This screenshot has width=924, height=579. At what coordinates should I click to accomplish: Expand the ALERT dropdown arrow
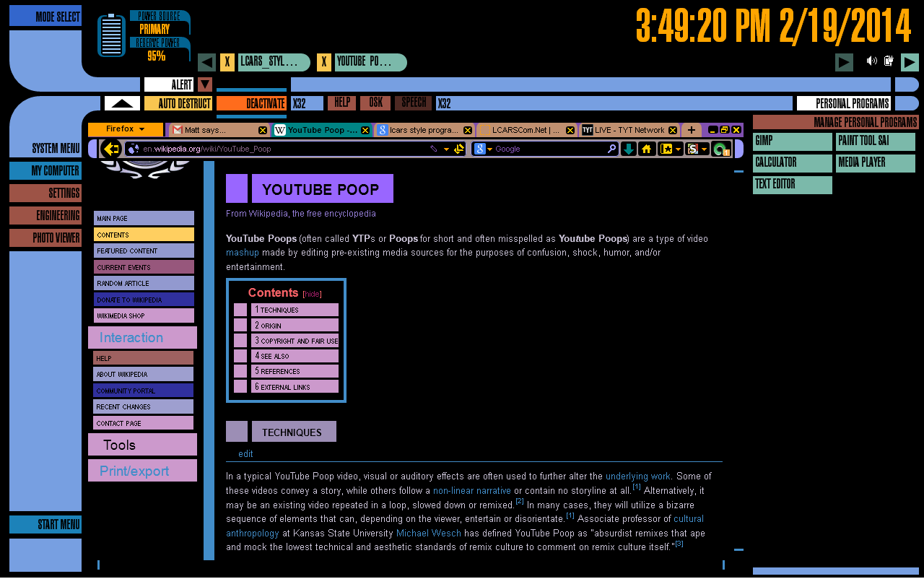pyautogui.click(x=205, y=84)
